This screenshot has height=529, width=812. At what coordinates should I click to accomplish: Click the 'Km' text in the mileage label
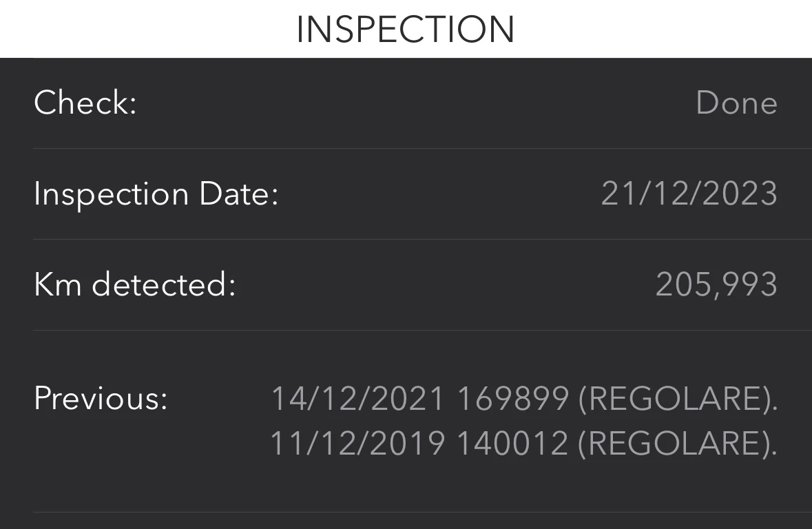pyautogui.click(x=58, y=285)
